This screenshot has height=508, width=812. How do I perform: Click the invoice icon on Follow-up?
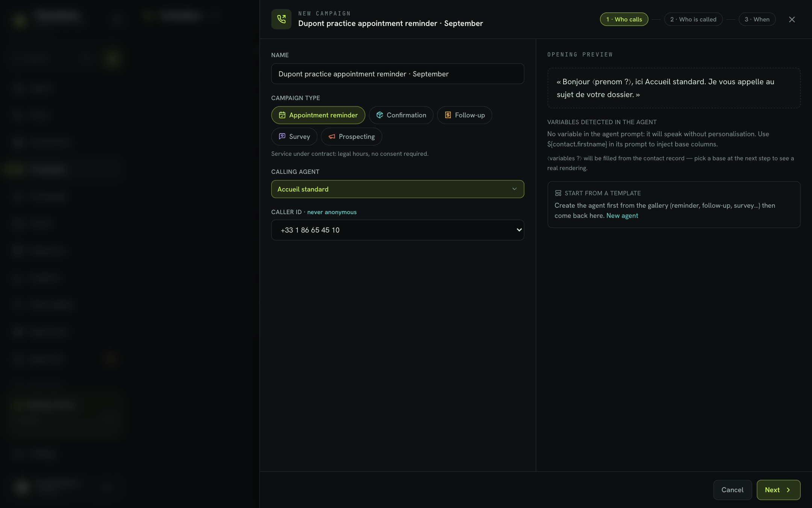coord(448,115)
